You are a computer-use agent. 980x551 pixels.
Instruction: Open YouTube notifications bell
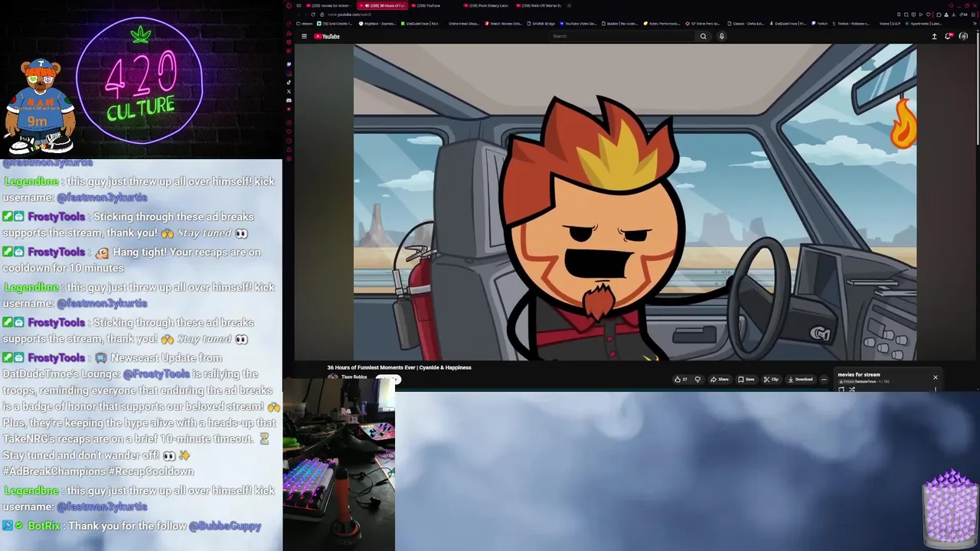[949, 36]
